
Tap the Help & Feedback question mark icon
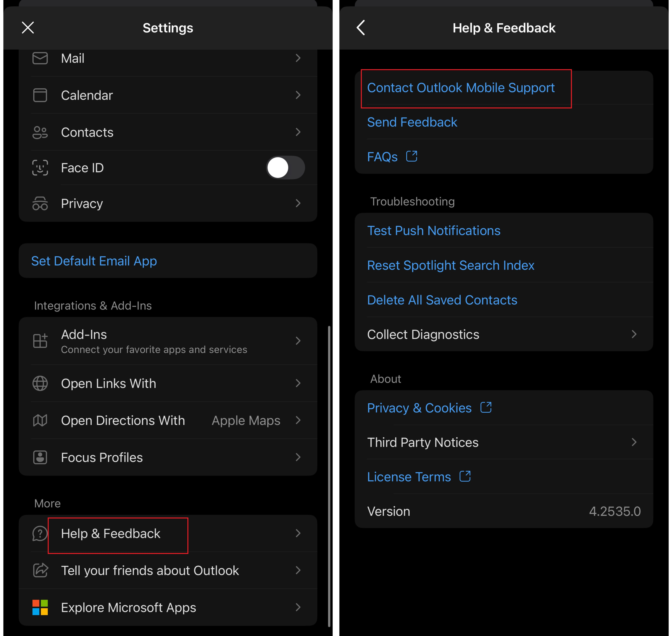click(x=40, y=533)
